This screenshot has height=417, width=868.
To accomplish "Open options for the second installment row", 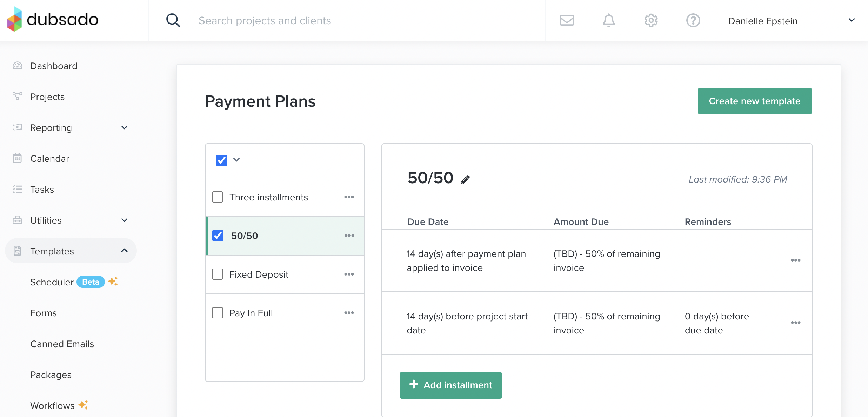I will pos(795,323).
